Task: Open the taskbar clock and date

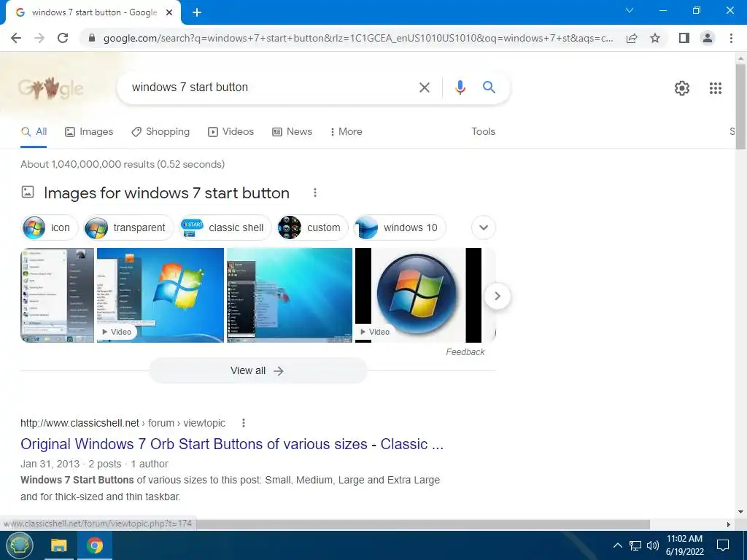Action: click(684, 545)
